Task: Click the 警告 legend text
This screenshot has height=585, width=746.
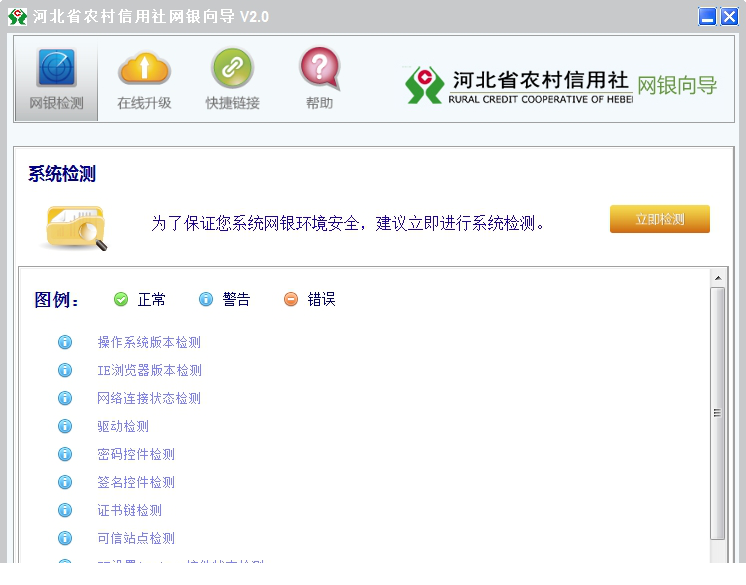Action: 236,300
